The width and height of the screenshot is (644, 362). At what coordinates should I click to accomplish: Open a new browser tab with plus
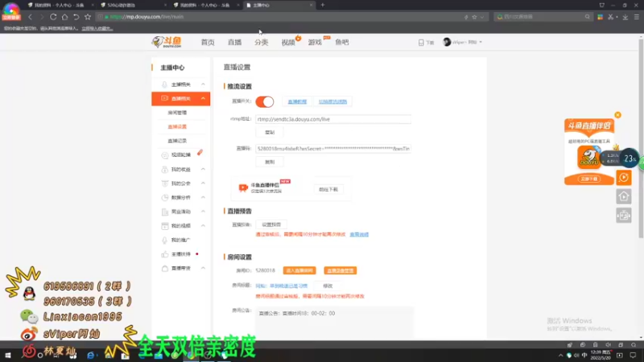[323, 5]
